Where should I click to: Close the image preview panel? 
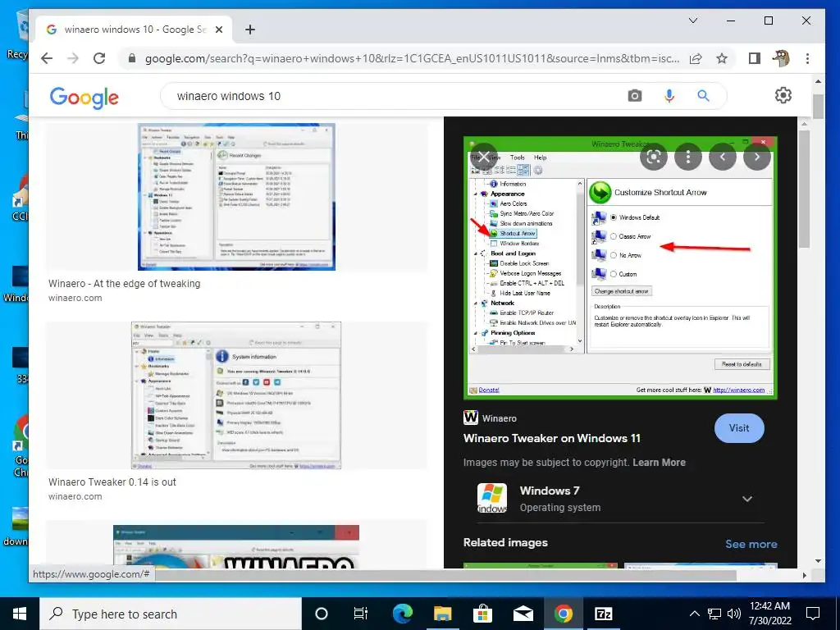coord(484,157)
